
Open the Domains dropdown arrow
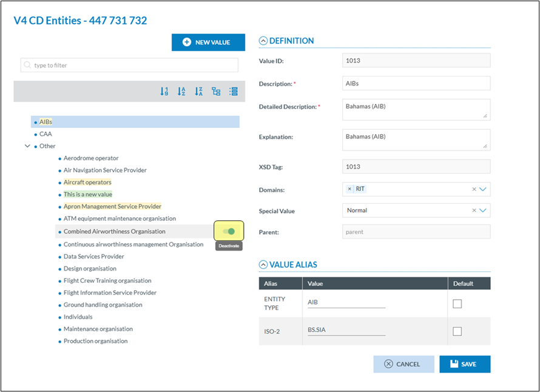tap(484, 189)
